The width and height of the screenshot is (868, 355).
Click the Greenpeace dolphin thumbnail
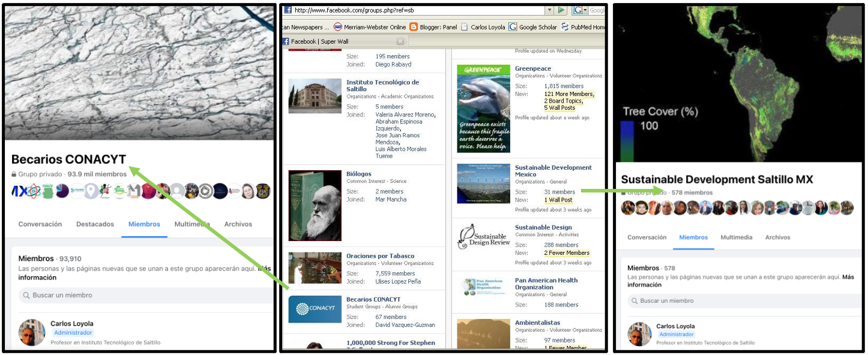484,109
